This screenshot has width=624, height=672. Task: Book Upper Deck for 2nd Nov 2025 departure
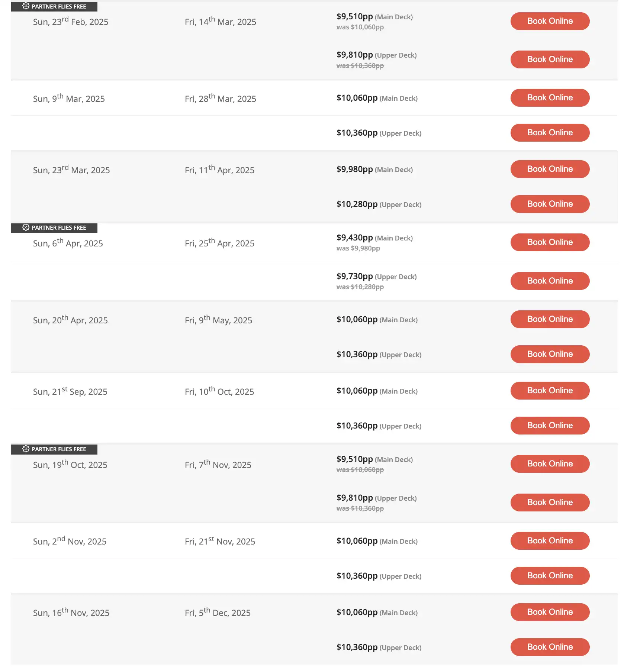[x=550, y=576]
